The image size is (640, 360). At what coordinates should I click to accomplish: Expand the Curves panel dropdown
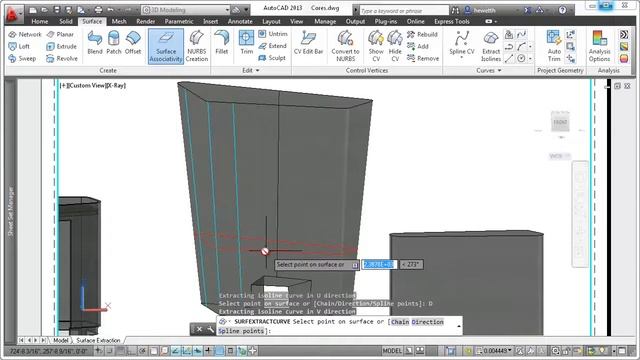coord(489,70)
